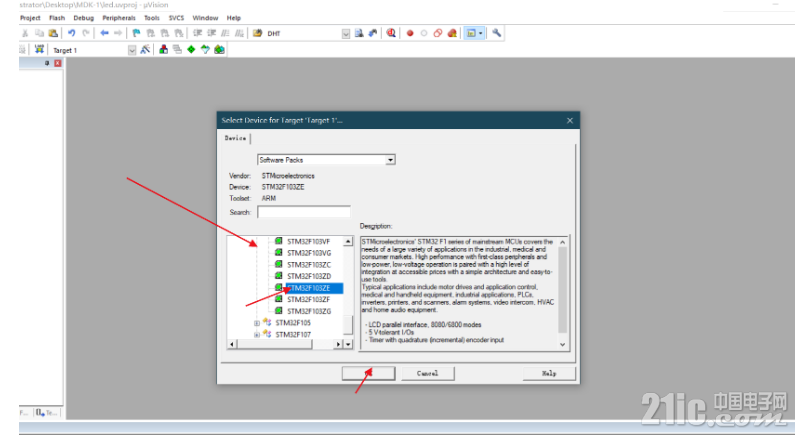The height and width of the screenshot is (435, 795).
Task: Open the Pack Installer icon
Action: [x=220, y=49]
